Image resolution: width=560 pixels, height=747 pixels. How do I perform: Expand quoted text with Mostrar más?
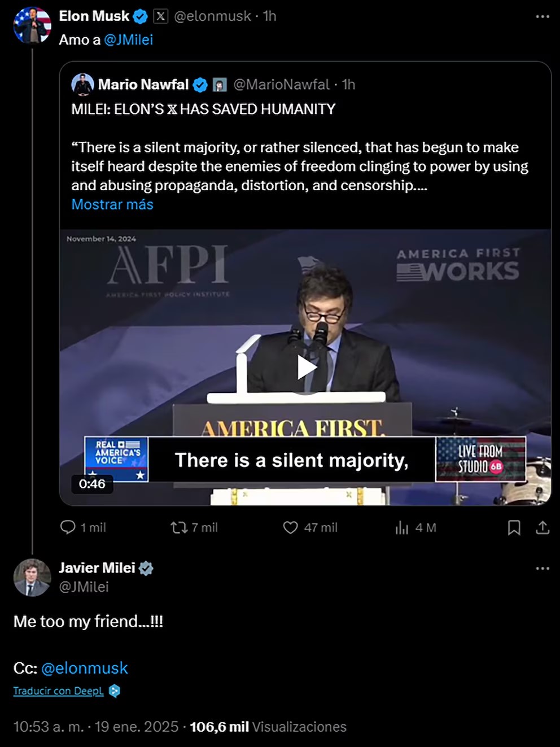coord(112,204)
